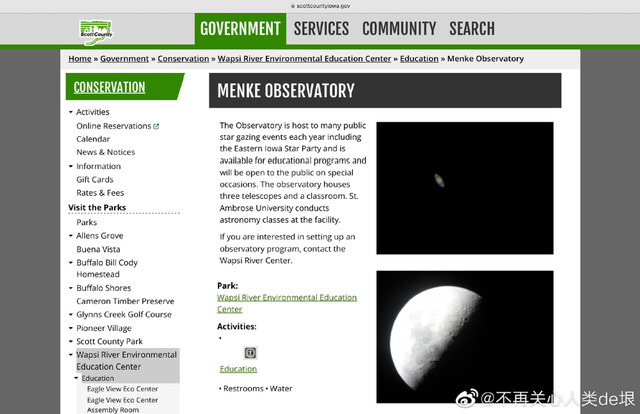Open the Search menu tab
This screenshot has width=640, height=414.
(x=472, y=29)
